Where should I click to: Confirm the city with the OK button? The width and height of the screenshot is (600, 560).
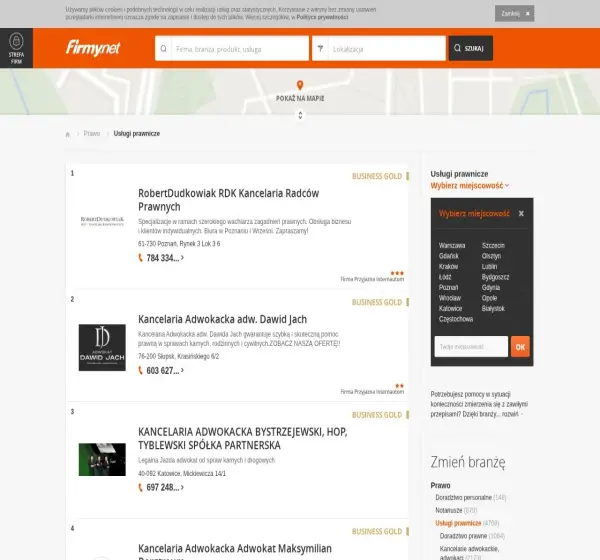[520, 347]
